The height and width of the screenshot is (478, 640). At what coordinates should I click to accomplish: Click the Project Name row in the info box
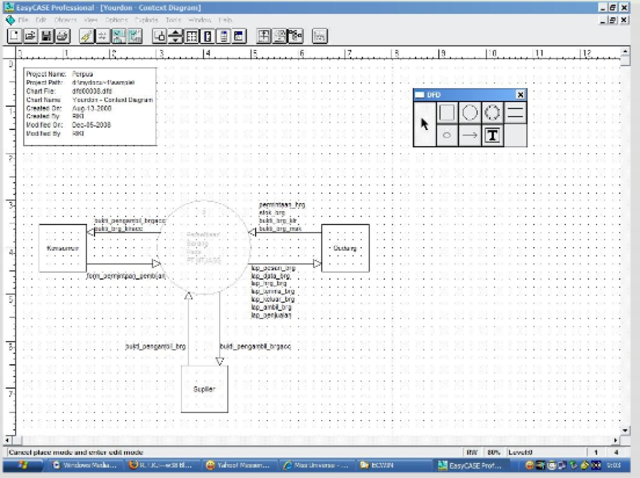pyautogui.click(x=60, y=74)
